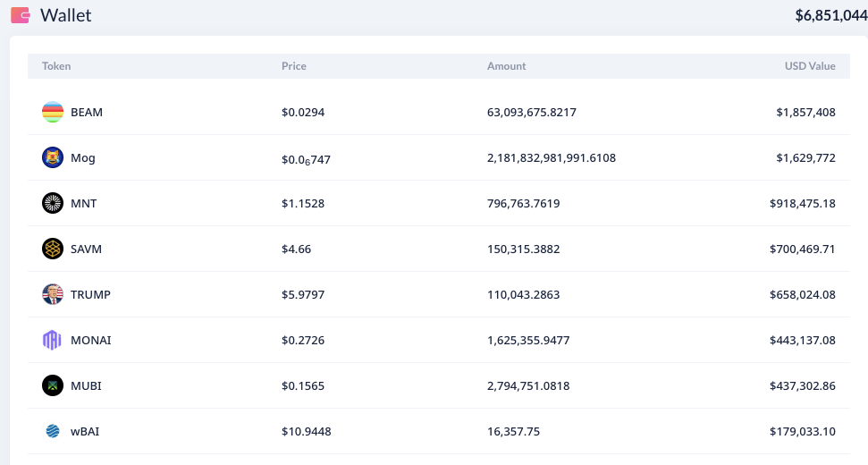Click the pink Wallet icon
The width and height of the screenshot is (868, 465).
tap(21, 15)
